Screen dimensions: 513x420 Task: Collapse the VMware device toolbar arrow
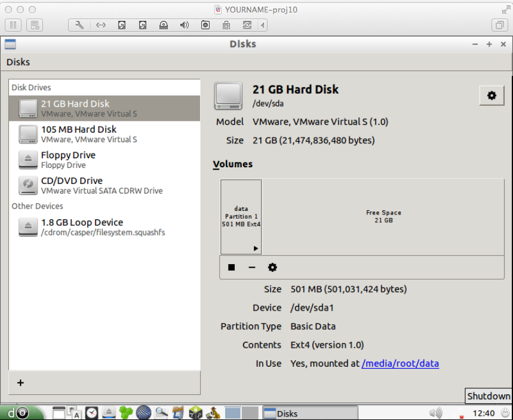click(263, 25)
